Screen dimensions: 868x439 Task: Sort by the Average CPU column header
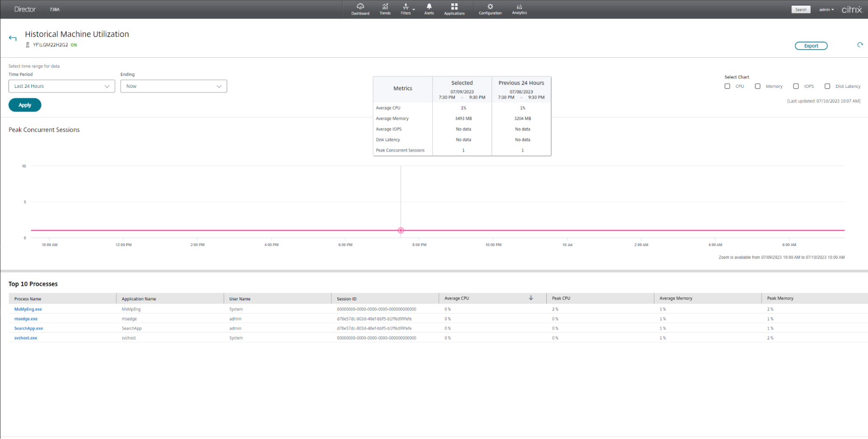(x=457, y=298)
